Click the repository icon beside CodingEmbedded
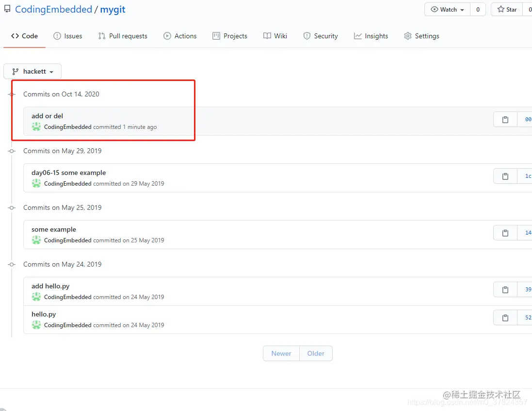Screen dimensions: 532x411 click(x=7, y=9)
